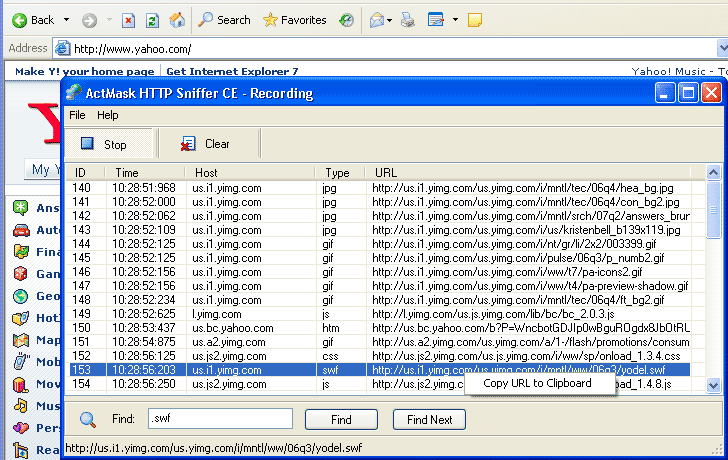728x460 pixels.
Task: Select row 146 pa-icons2.gif URL
Action: [507, 272]
